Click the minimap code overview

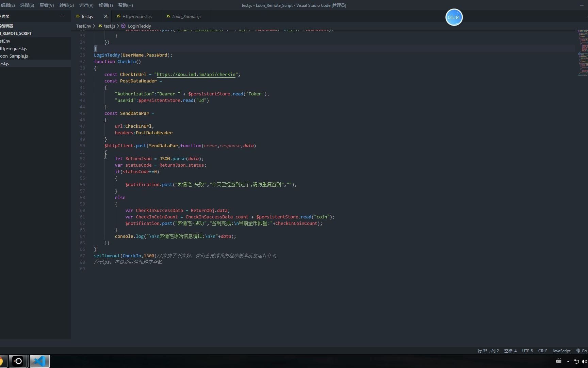(583, 53)
